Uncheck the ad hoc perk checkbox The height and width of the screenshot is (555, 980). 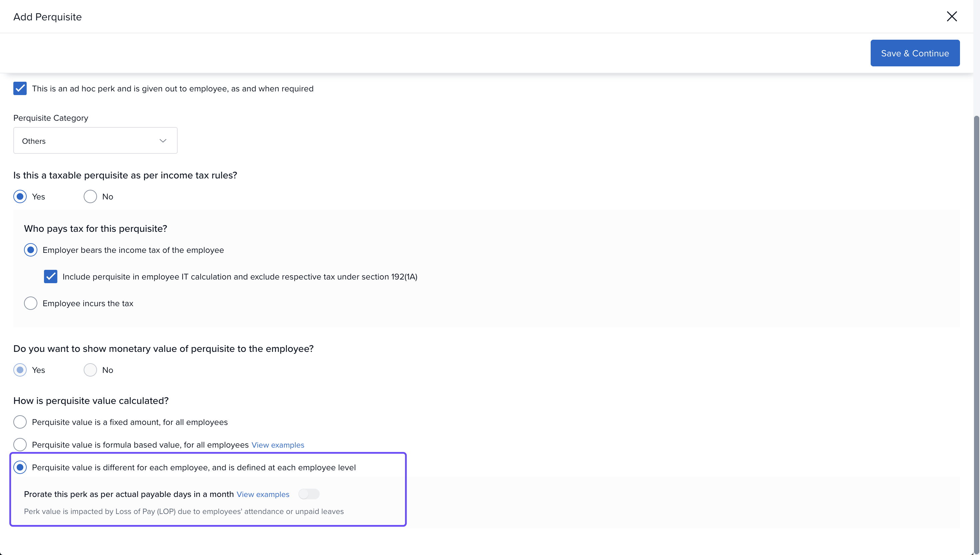(x=20, y=88)
